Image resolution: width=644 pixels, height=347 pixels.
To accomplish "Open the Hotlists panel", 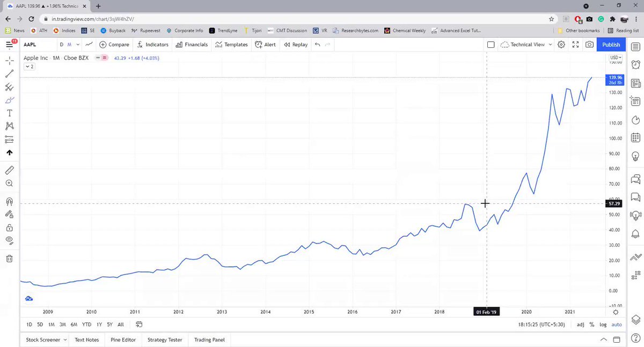I will 636,119.
